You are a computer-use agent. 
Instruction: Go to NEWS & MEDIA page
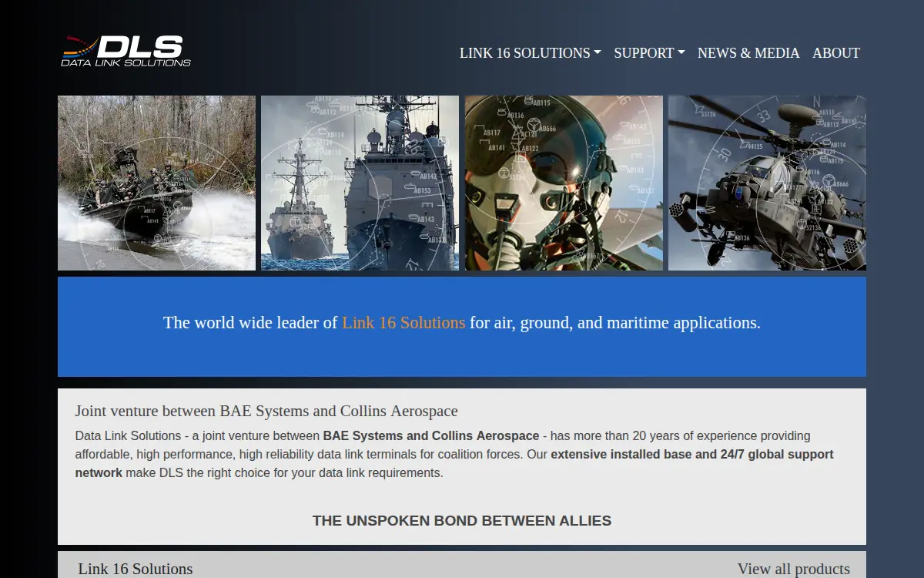[x=748, y=53]
